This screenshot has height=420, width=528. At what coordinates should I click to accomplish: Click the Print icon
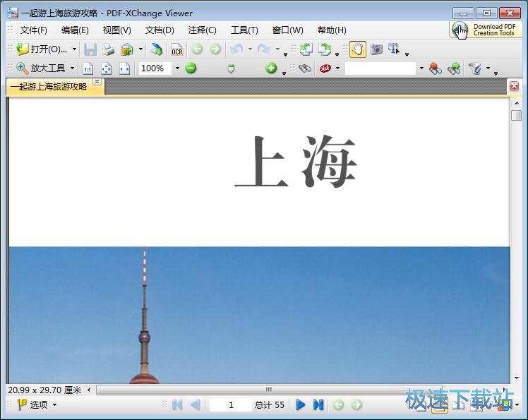click(108, 49)
